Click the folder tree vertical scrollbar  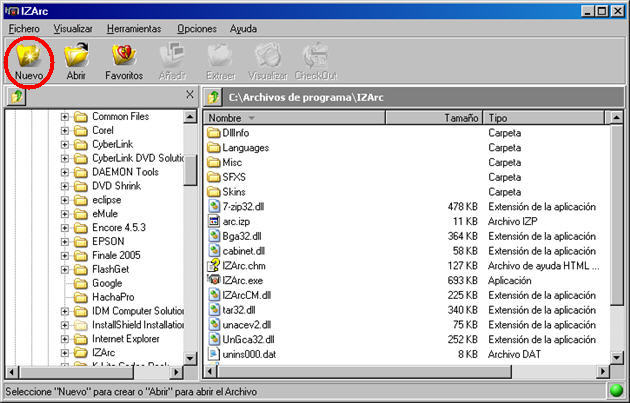coord(190,240)
